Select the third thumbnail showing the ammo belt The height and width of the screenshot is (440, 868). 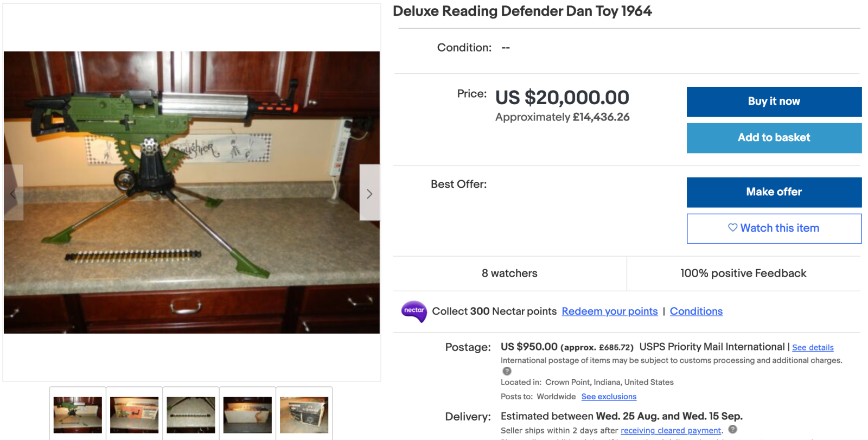point(191,415)
